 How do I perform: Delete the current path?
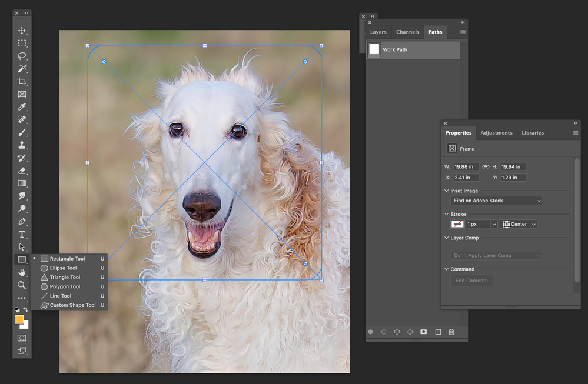451,332
